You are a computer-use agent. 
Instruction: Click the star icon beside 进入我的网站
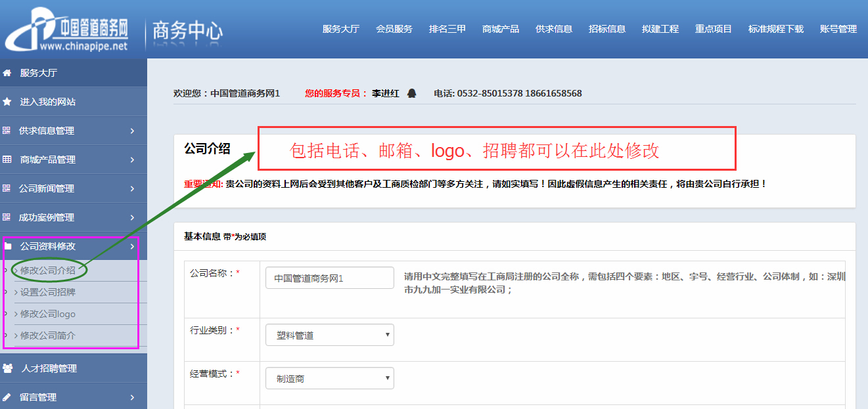tap(7, 102)
